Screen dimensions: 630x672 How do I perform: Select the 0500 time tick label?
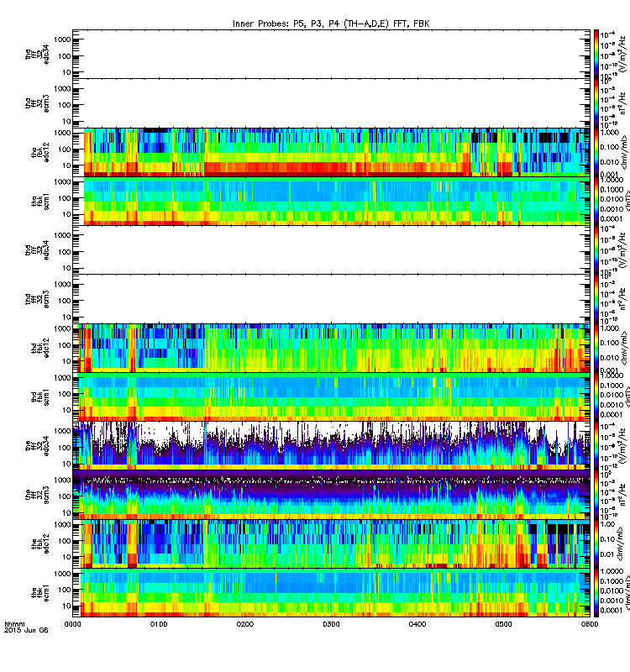tap(503, 624)
